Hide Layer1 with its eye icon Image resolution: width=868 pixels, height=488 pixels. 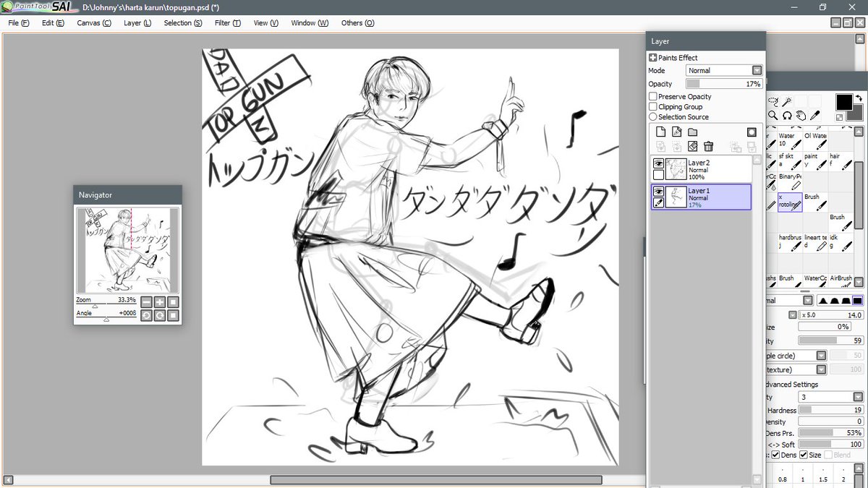click(658, 191)
